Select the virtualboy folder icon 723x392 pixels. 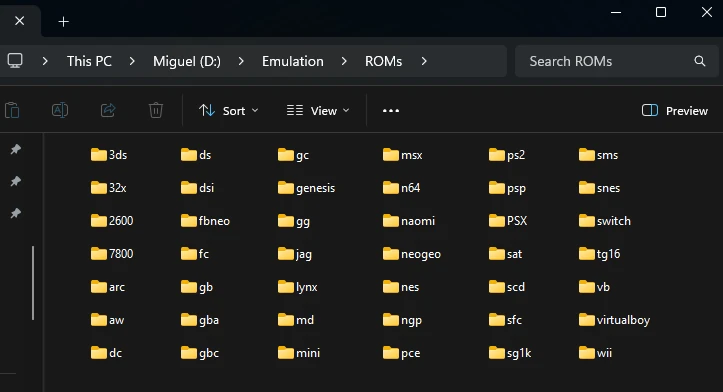click(x=587, y=320)
